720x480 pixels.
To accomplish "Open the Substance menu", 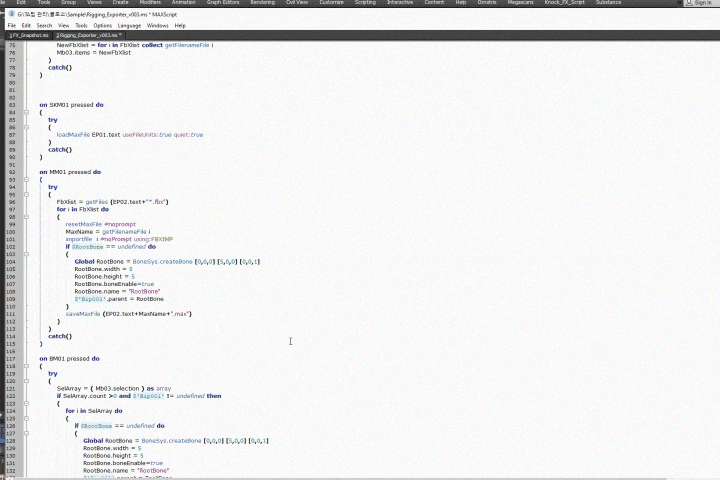I will pos(608,2).
